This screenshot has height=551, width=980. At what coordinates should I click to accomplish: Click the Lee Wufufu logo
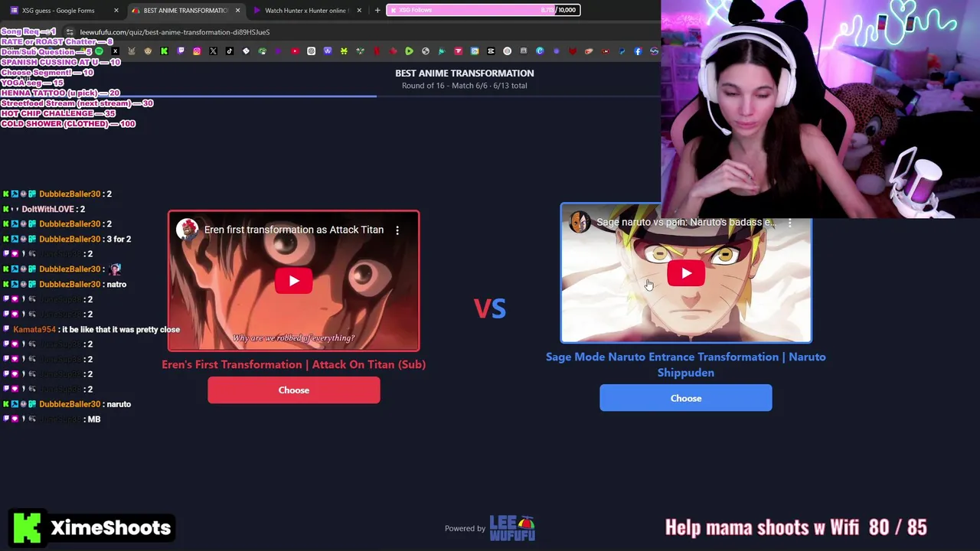click(x=512, y=528)
